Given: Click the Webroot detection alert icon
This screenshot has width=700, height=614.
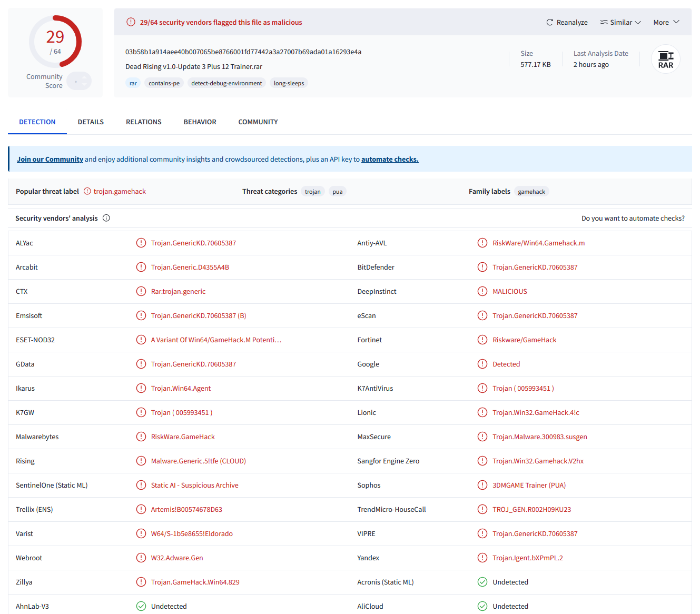Looking at the screenshot, I should 141,558.
